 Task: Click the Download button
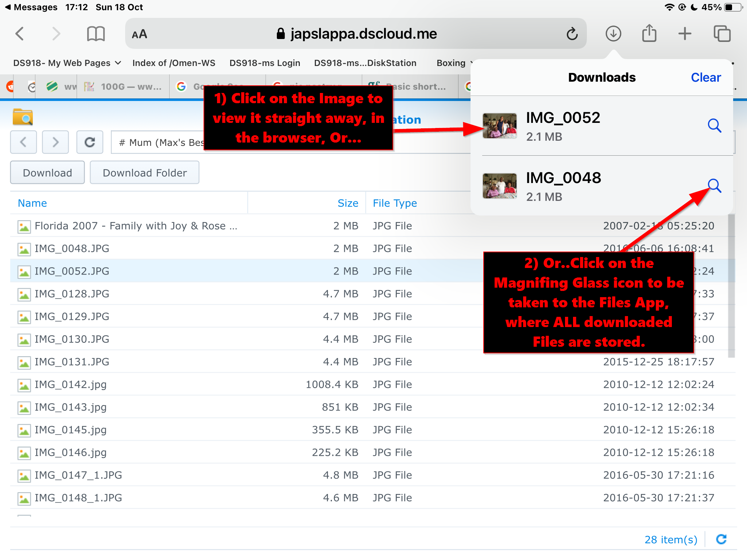click(x=47, y=172)
